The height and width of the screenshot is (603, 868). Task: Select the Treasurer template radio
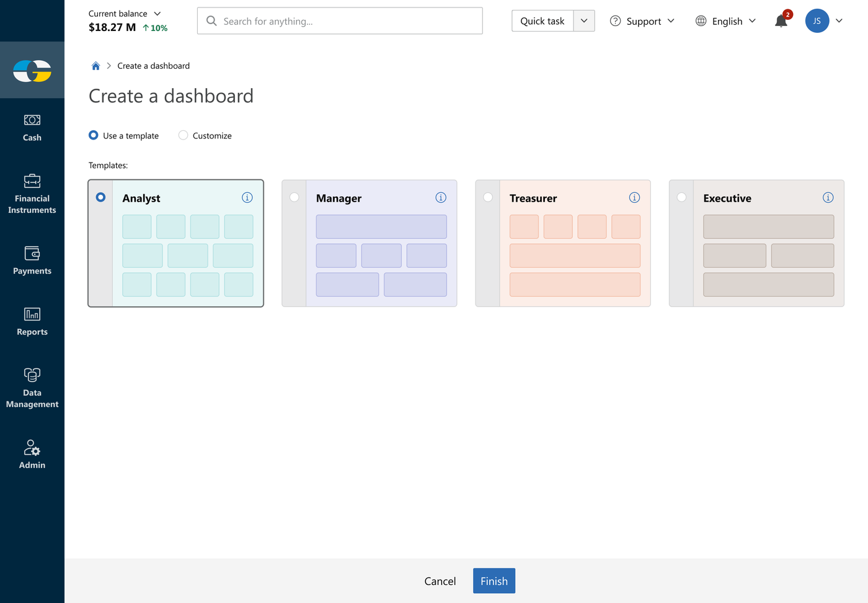pyautogui.click(x=488, y=197)
